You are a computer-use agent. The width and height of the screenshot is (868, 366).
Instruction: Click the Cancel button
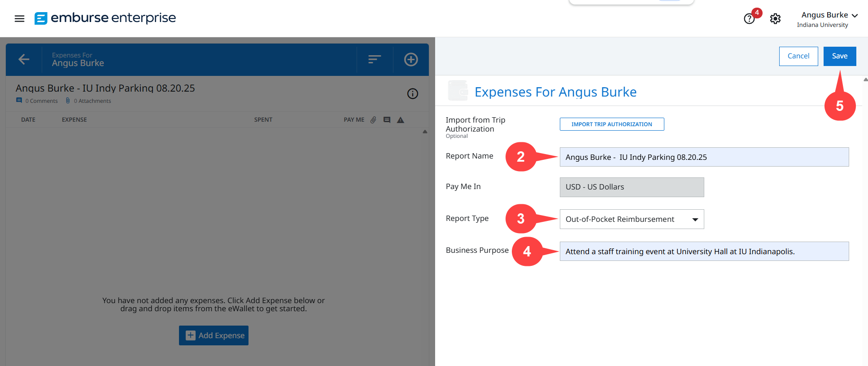point(798,56)
